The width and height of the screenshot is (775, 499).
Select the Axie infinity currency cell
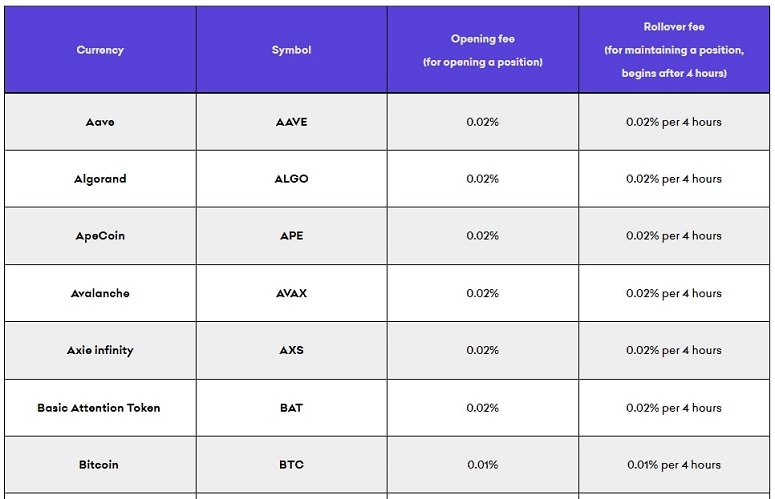[x=100, y=350]
